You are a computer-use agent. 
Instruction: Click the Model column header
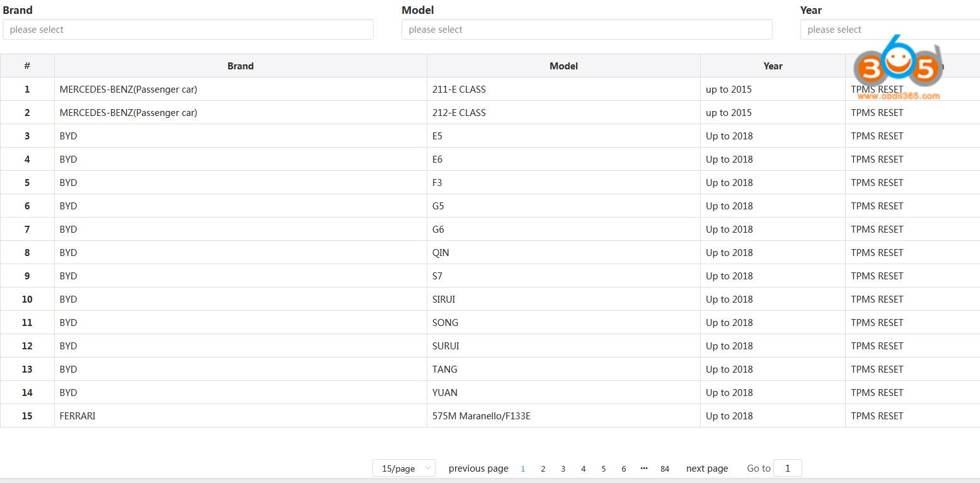coord(563,66)
